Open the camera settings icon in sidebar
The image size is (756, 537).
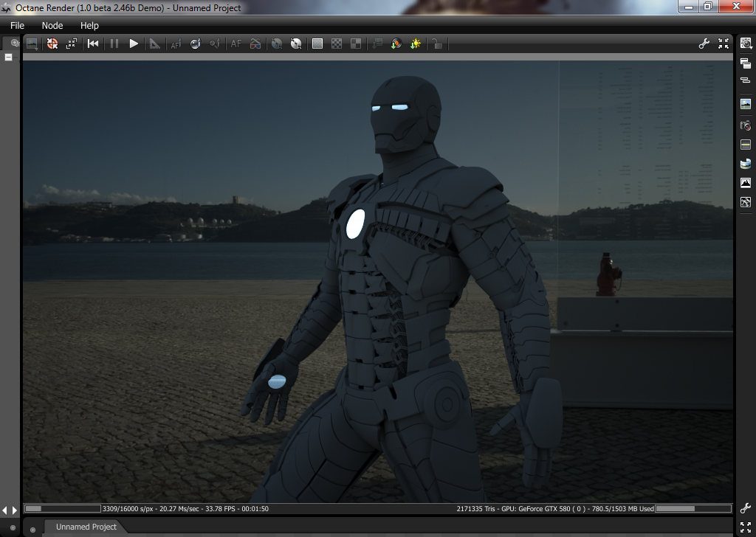point(746,125)
